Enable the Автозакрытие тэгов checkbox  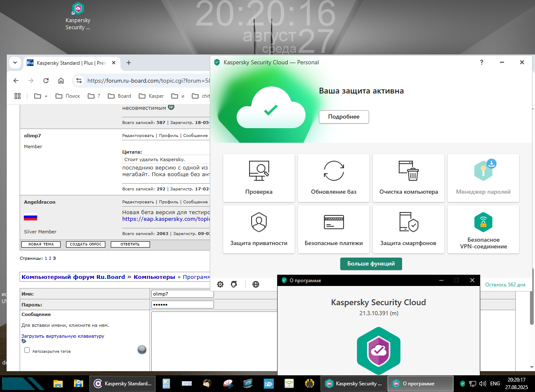[x=27, y=351]
